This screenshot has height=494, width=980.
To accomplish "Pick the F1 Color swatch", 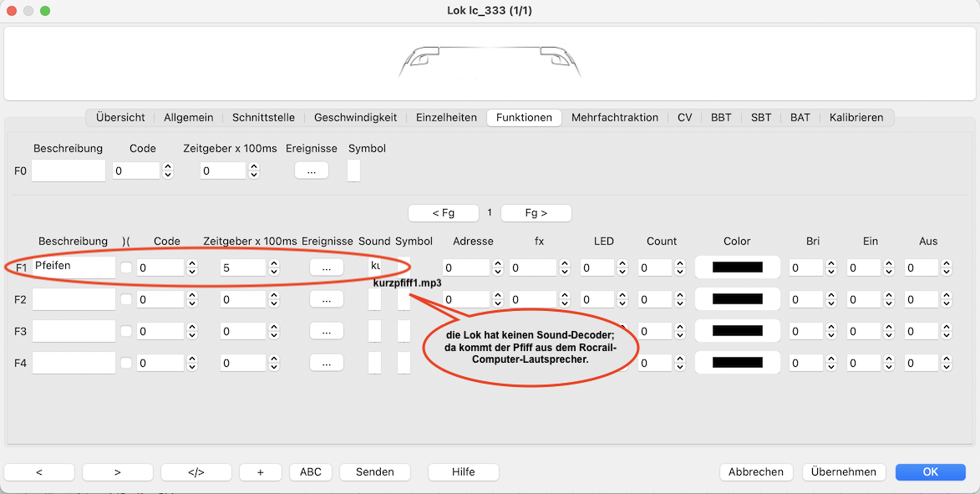I will 737,267.
